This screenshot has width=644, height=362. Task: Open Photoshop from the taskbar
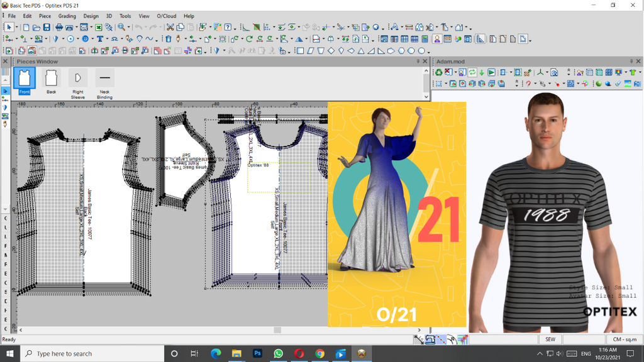tap(257, 353)
